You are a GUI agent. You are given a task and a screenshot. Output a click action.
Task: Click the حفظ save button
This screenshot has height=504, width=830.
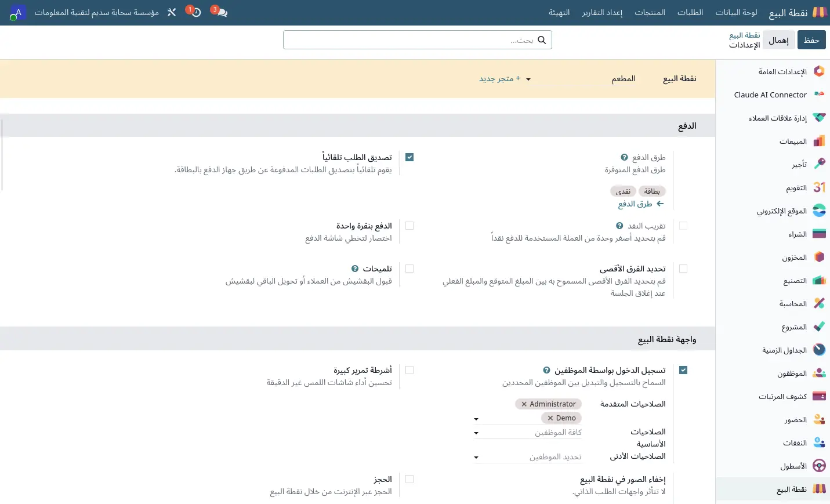[x=811, y=40]
